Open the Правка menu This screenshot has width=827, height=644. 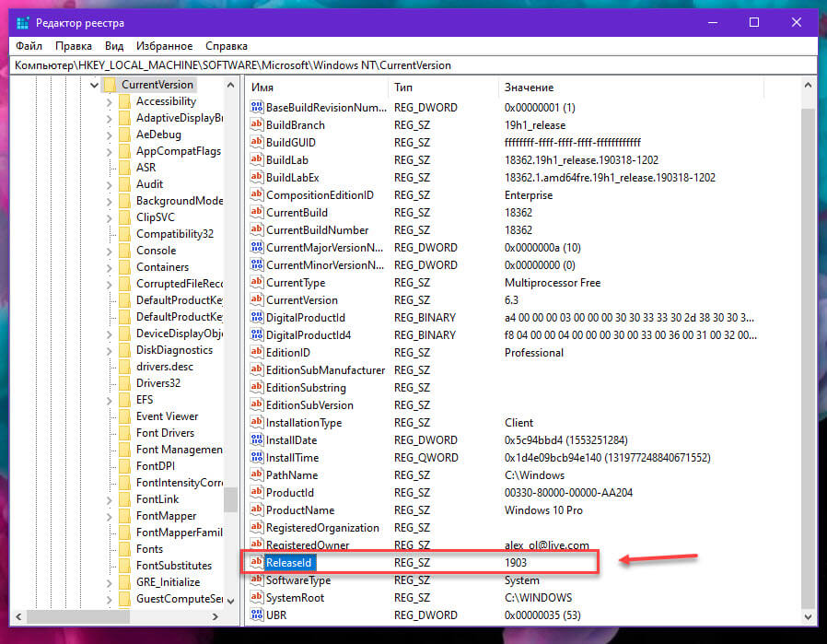(74, 46)
